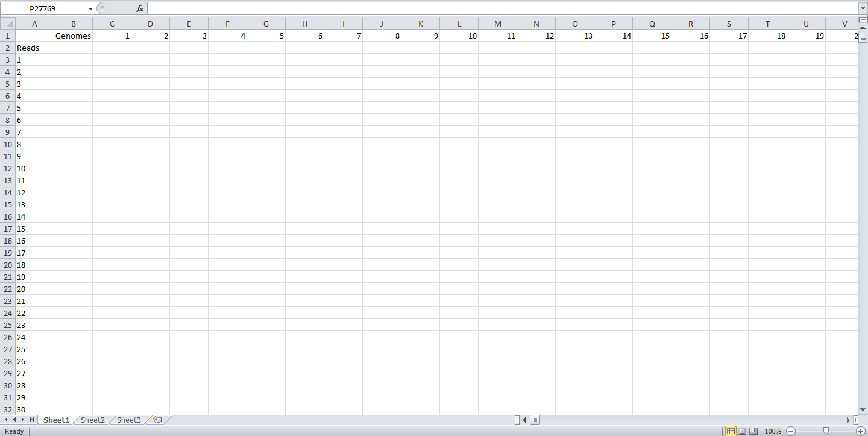This screenshot has height=436, width=868.
Task: Switch to Sheet2 tab
Action: (93, 420)
